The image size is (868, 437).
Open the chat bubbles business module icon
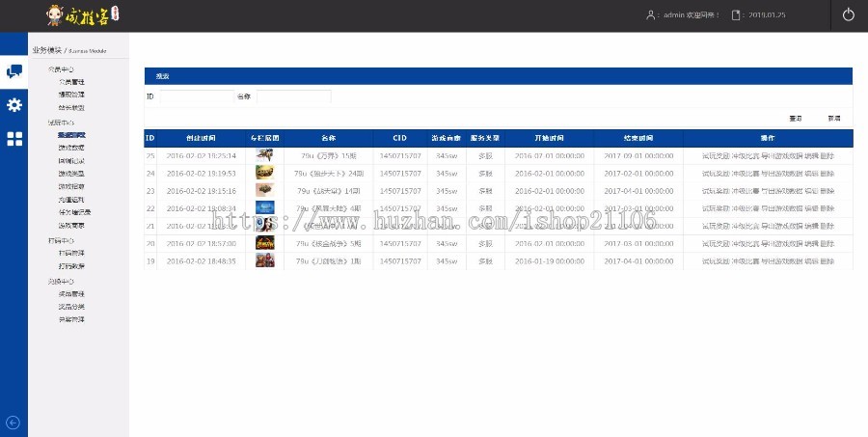(x=14, y=70)
